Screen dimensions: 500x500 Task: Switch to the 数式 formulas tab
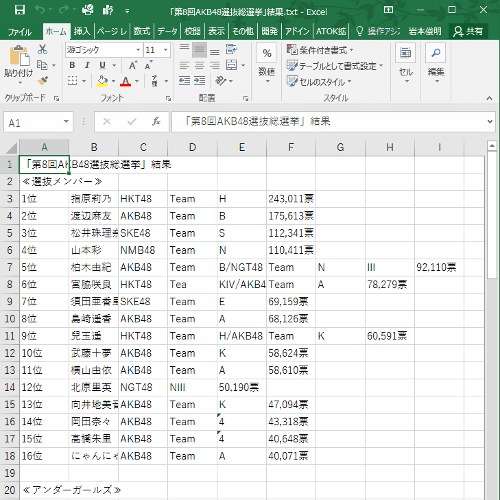click(x=142, y=31)
